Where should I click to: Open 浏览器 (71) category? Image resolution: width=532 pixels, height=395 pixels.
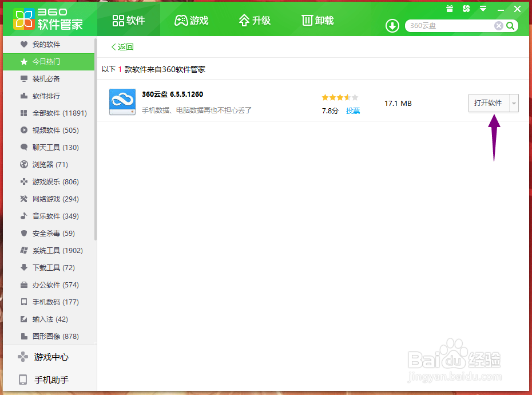tap(49, 165)
